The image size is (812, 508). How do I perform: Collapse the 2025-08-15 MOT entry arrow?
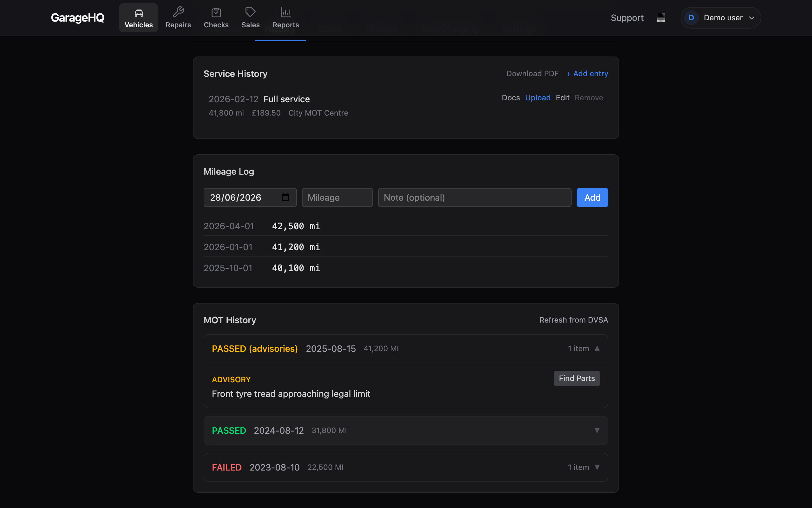click(597, 348)
